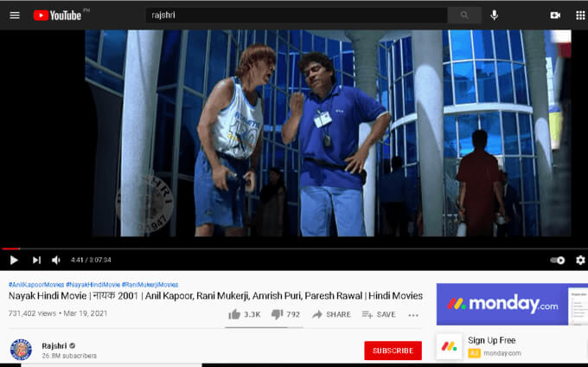The height and width of the screenshot is (367, 588).
Task: Click the search box containing rajshri
Action: [297, 16]
